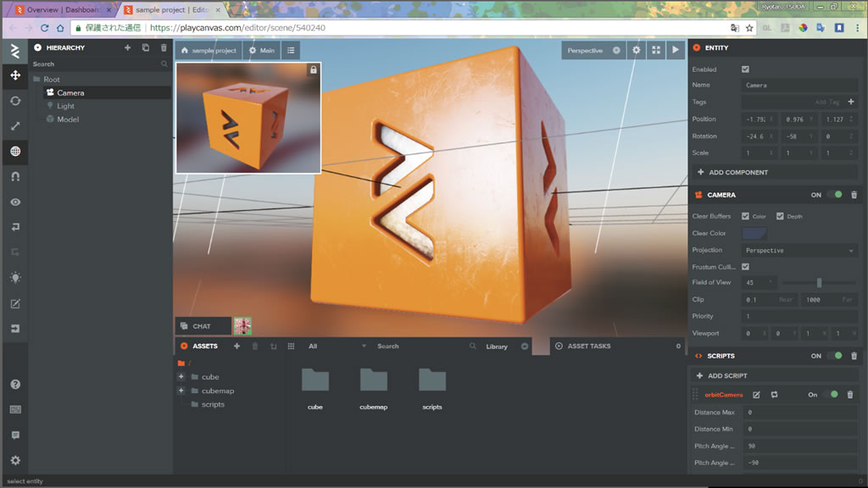Image resolution: width=868 pixels, height=488 pixels.
Task: Toggle the Enabled checkbox for entity
Action: pyautogui.click(x=745, y=69)
